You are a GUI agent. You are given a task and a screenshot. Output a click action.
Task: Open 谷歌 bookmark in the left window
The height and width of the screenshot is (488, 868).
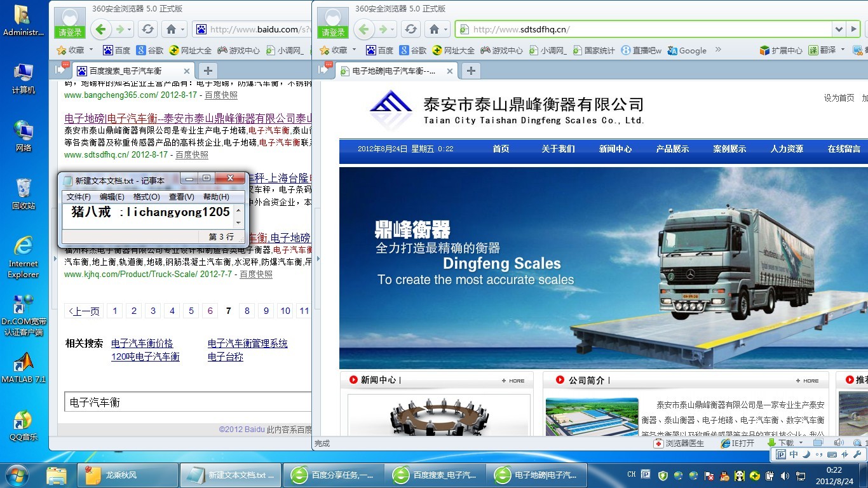(x=149, y=50)
